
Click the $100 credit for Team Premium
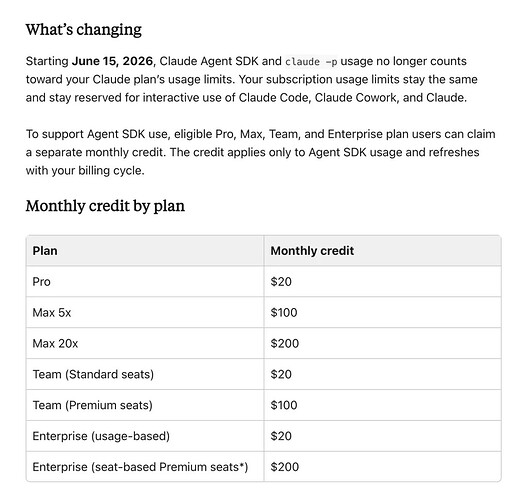284,405
